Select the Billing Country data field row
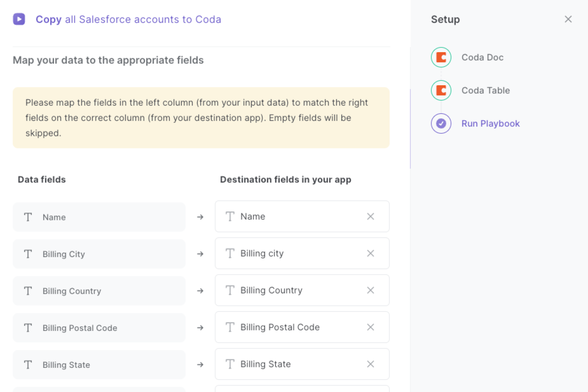Viewport: 588px width, 392px height. [x=99, y=291]
